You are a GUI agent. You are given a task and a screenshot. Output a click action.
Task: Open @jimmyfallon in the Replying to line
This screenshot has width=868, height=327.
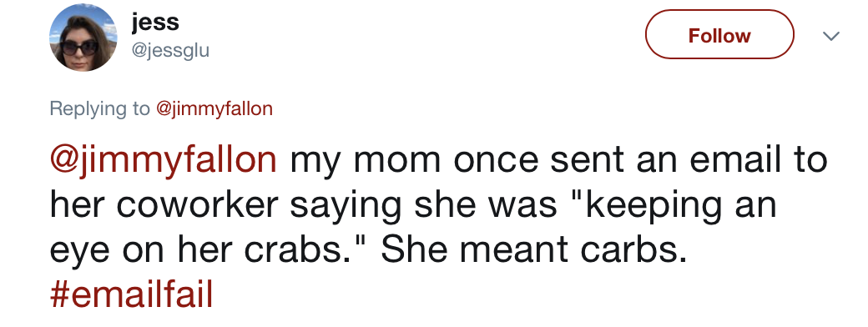point(214,108)
